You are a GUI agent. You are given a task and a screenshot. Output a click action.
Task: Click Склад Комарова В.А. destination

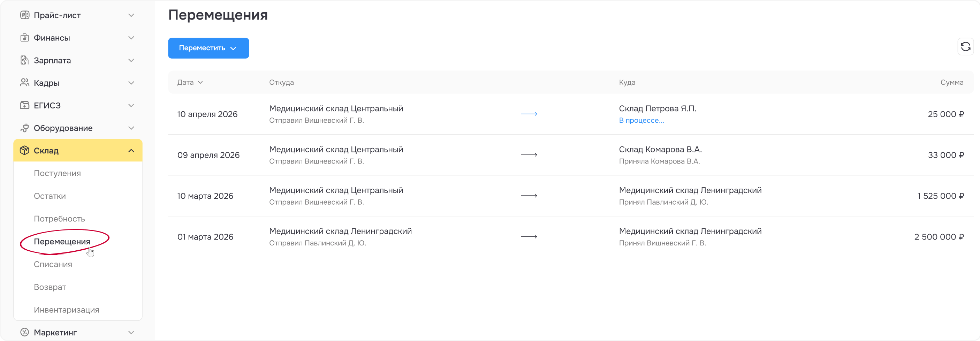point(660,149)
